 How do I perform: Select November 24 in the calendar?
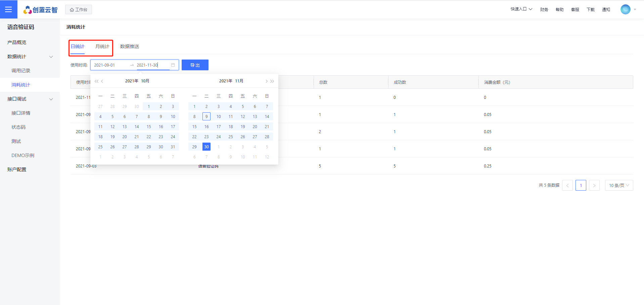click(x=219, y=137)
